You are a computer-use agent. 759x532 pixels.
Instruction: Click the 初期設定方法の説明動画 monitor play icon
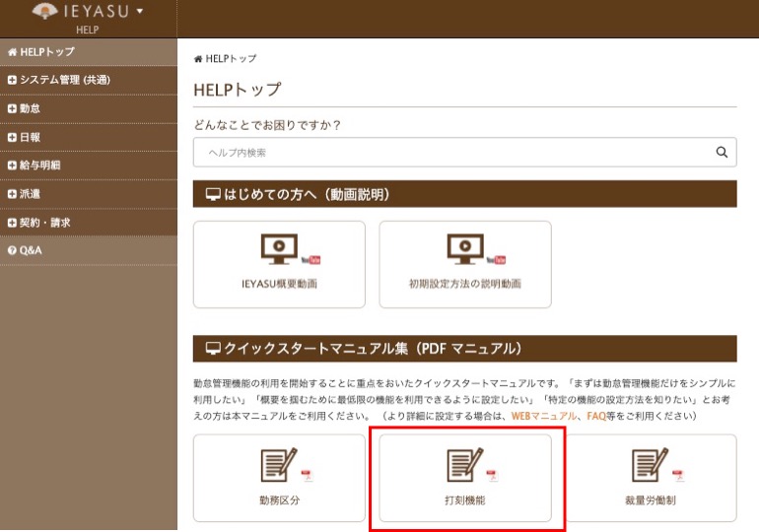(465, 248)
